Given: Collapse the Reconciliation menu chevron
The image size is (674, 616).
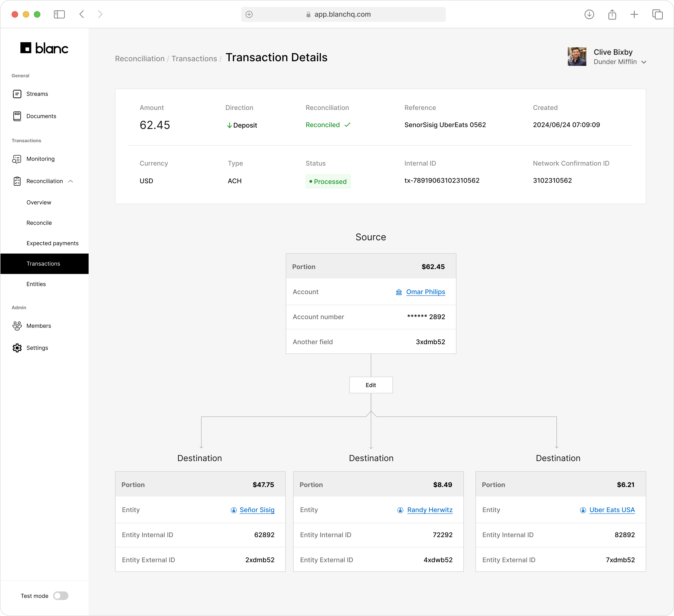Looking at the screenshot, I should tap(71, 181).
